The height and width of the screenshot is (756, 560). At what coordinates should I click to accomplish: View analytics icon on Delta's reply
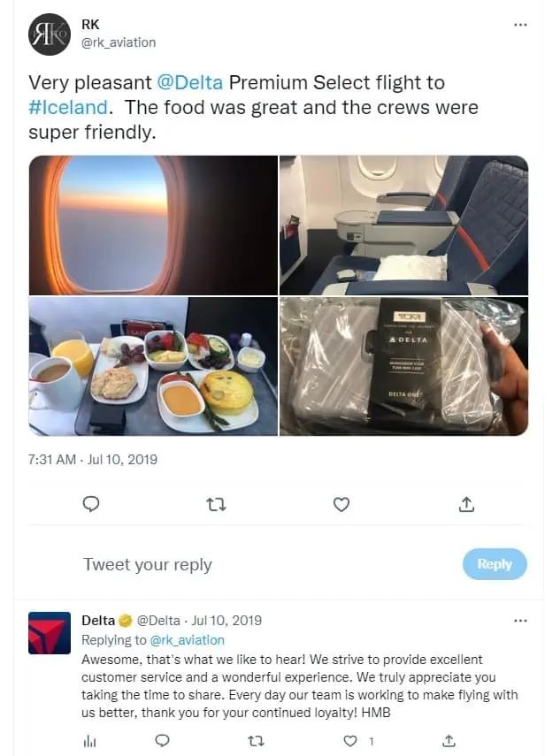89,741
